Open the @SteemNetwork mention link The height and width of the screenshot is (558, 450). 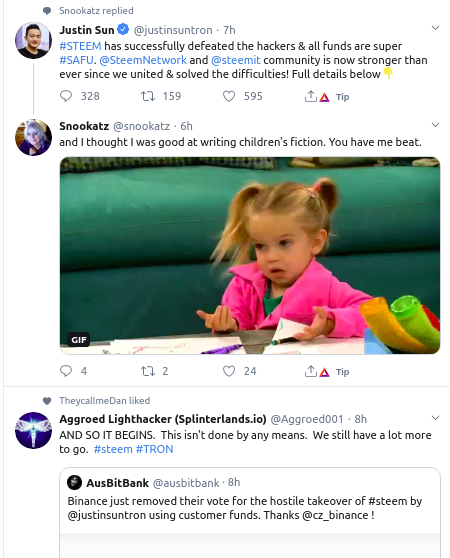pyautogui.click(x=143, y=60)
